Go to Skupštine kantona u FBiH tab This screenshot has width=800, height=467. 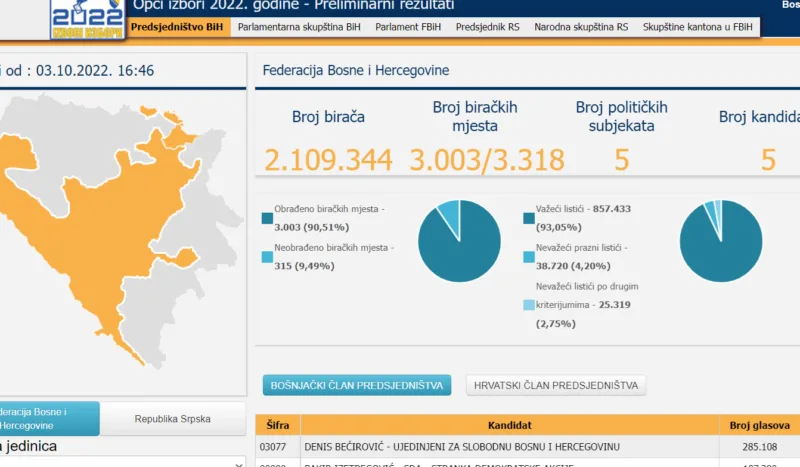(697, 27)
